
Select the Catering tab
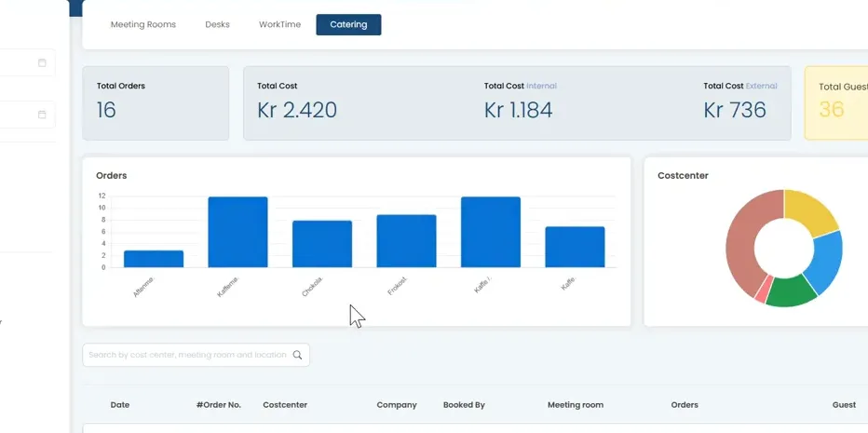(x=348, y=24)
